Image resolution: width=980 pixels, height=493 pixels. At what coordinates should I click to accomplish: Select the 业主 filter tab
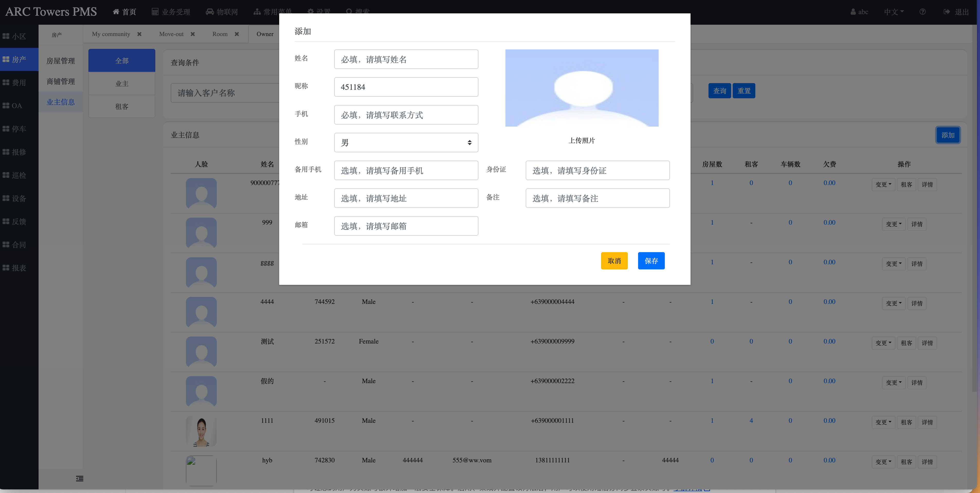[122, 84]
